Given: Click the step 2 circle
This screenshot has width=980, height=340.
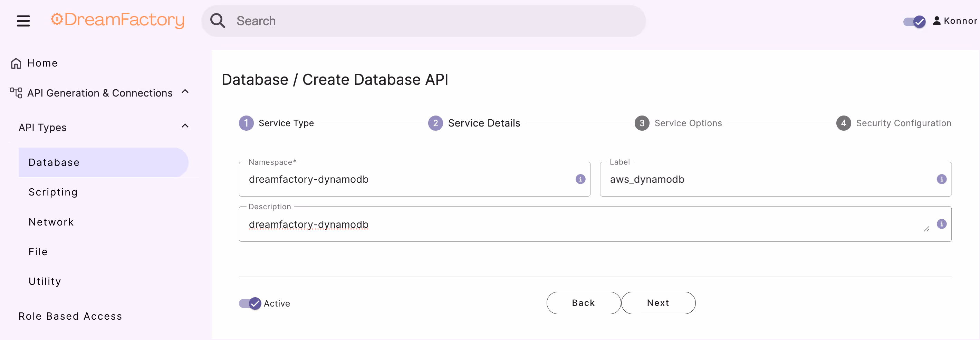Looking at the screenshot, I should (435, 123).
